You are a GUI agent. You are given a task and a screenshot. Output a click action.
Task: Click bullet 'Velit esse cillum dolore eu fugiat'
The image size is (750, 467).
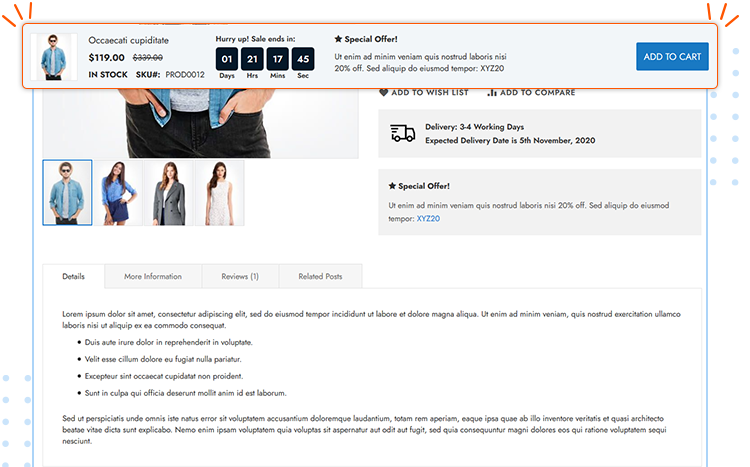pos(163,359)
